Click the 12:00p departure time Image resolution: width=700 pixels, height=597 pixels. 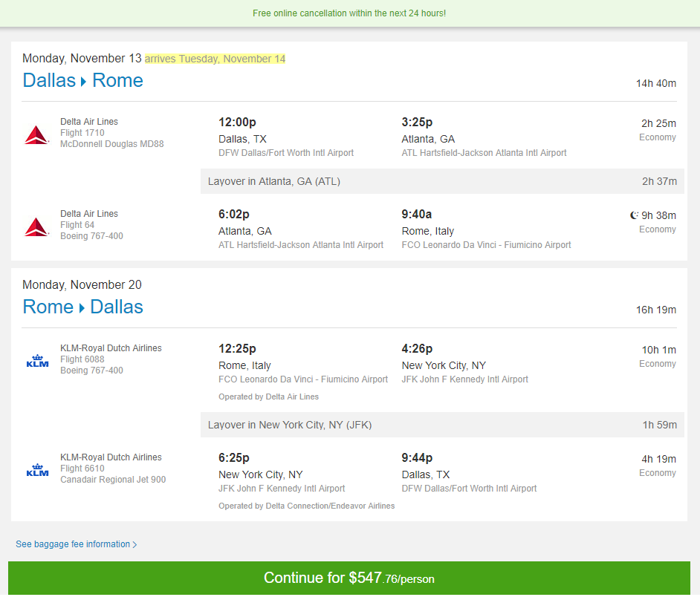coord(237,123)
